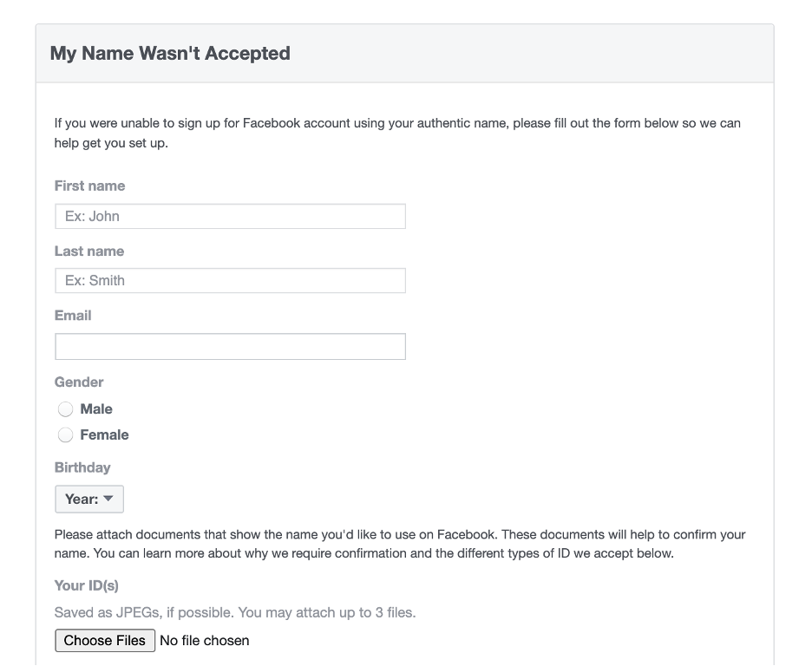Click the "My Name Wasn't Accepted" heading
This screenshot has width=812, height=666.
(x=170, y=53)
